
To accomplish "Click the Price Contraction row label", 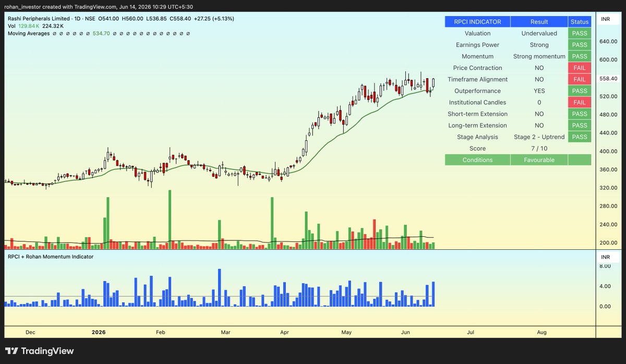I will click(477, 68).
